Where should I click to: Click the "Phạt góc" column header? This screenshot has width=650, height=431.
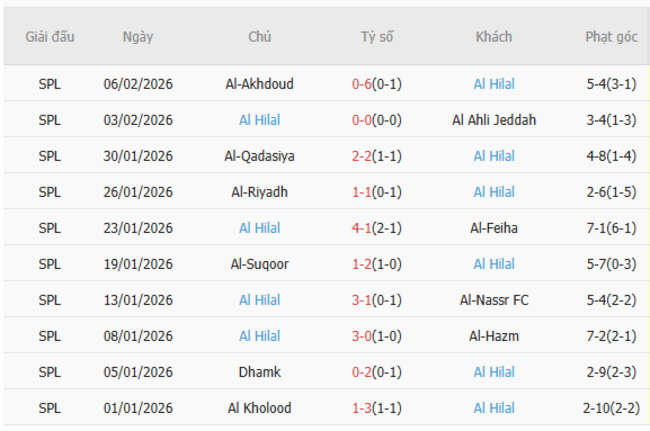click(x=611, y=37)
